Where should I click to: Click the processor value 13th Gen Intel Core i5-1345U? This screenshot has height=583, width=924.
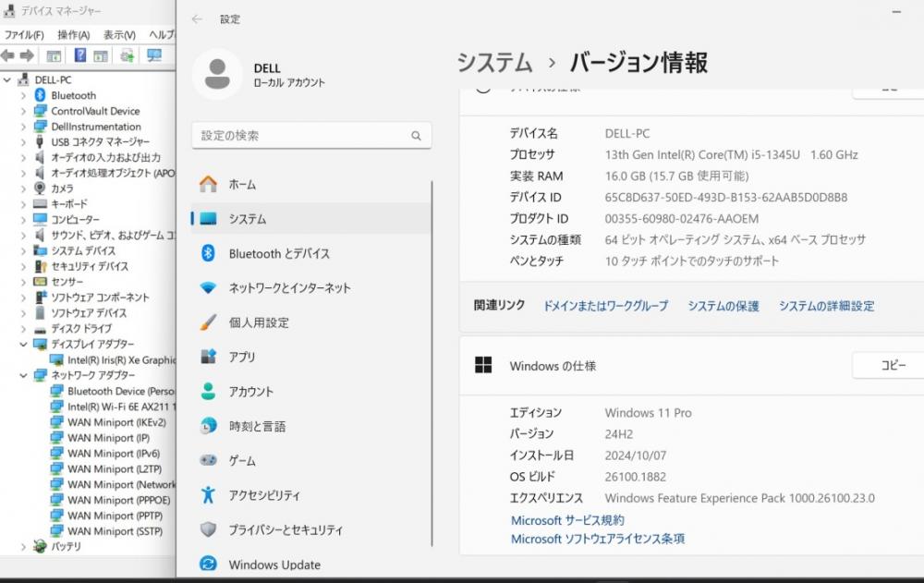[731, 155]
